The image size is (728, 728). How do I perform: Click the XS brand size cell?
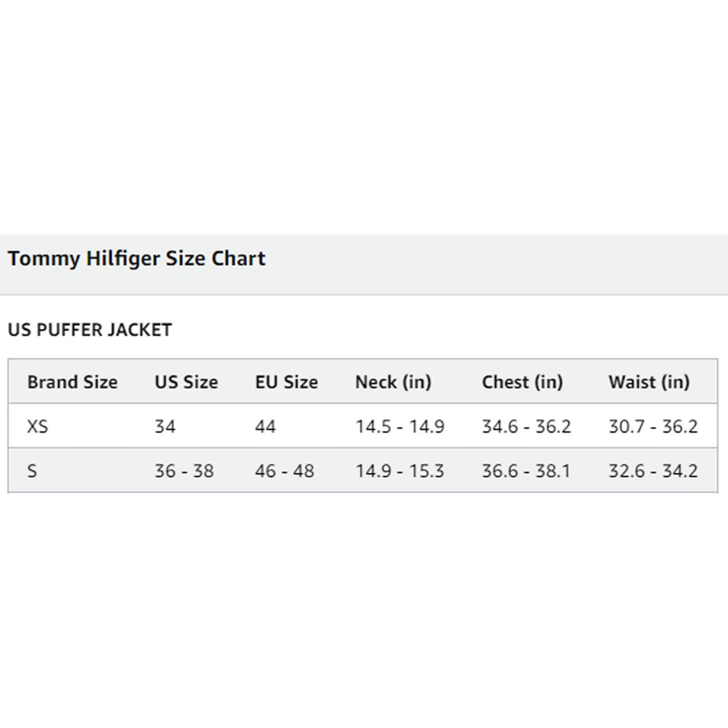(38, 427)
